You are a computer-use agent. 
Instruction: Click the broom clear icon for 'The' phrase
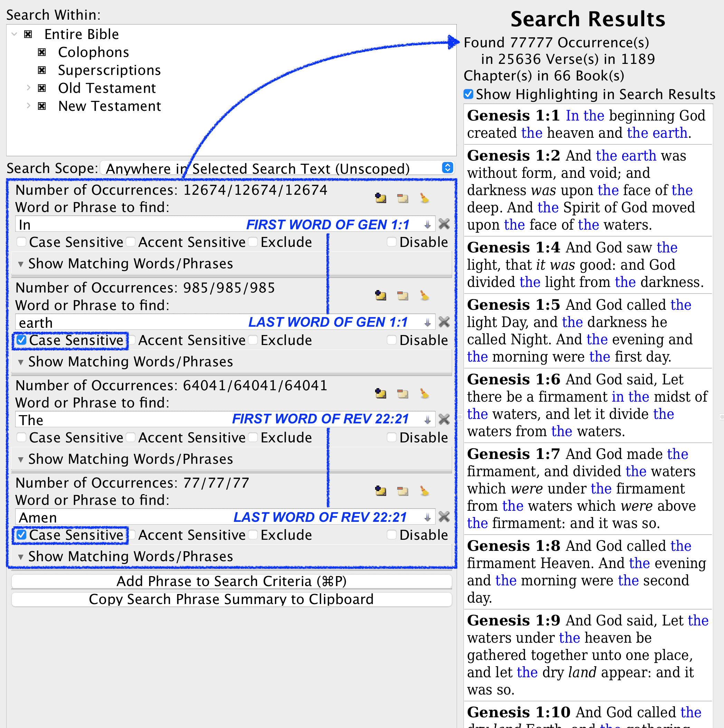pyautogui.click(x=425, y=393)
